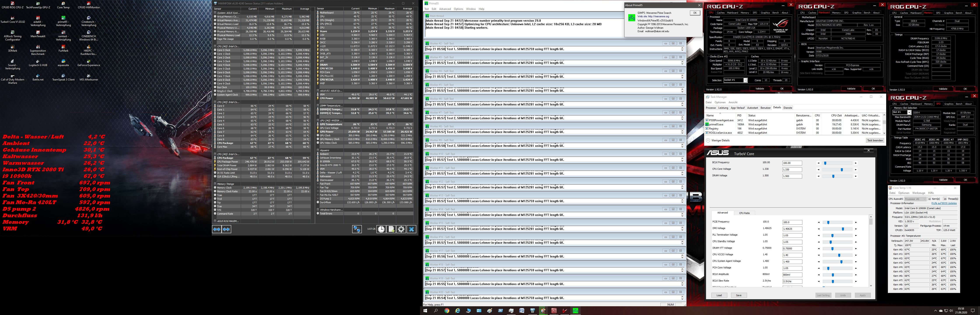Image resolution: width=980 pixels, height=315 pixels.
Task: Open Ansicht menu in Task-Manager
Action: 733,102
